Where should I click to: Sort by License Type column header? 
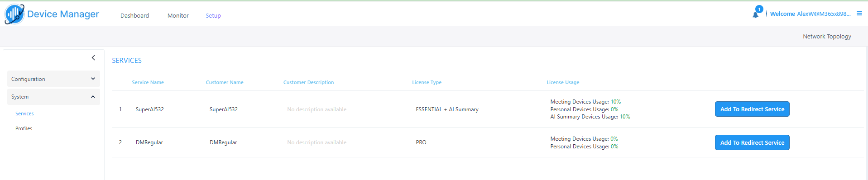[x=427, y=82]
